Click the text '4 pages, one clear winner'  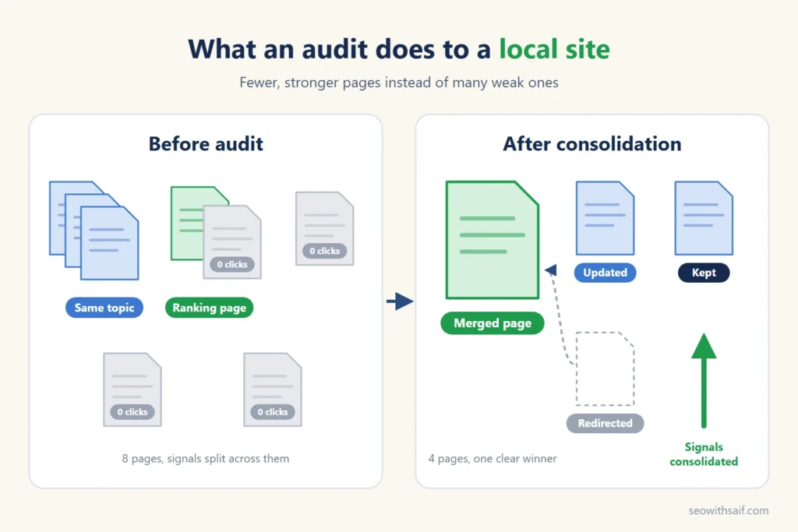(493, 459)
